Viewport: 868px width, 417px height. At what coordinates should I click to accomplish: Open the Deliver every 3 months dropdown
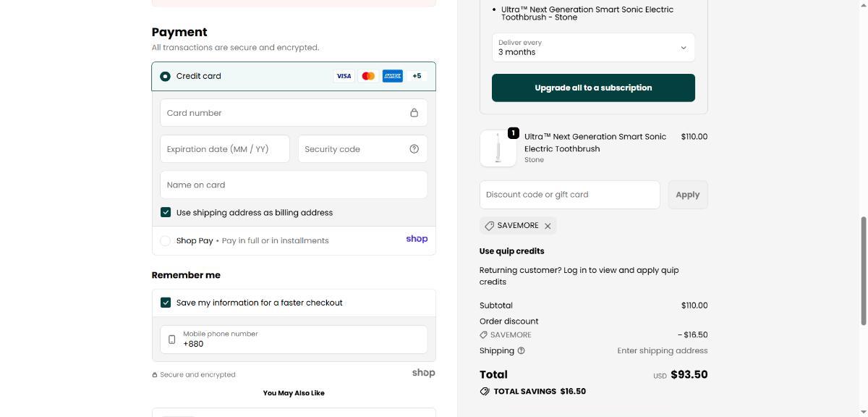pyautogui.click(x=593, y=48)
